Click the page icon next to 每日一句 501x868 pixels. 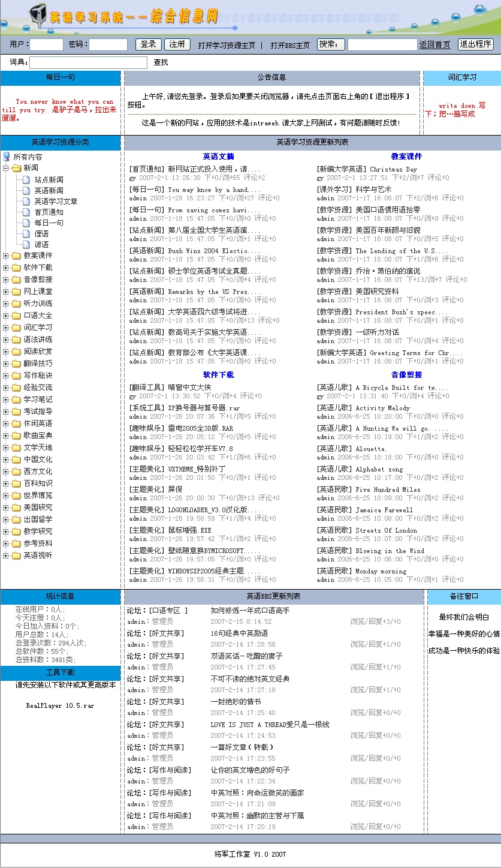click(26, 223)
